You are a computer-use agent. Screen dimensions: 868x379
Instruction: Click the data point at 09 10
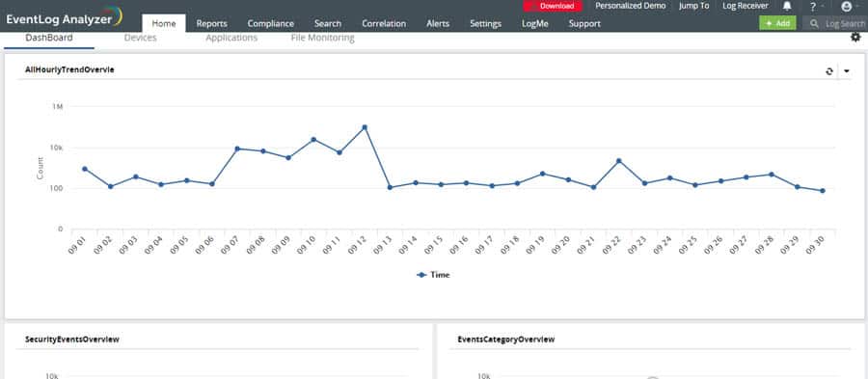pyautogui.click(x=313, y=140)
